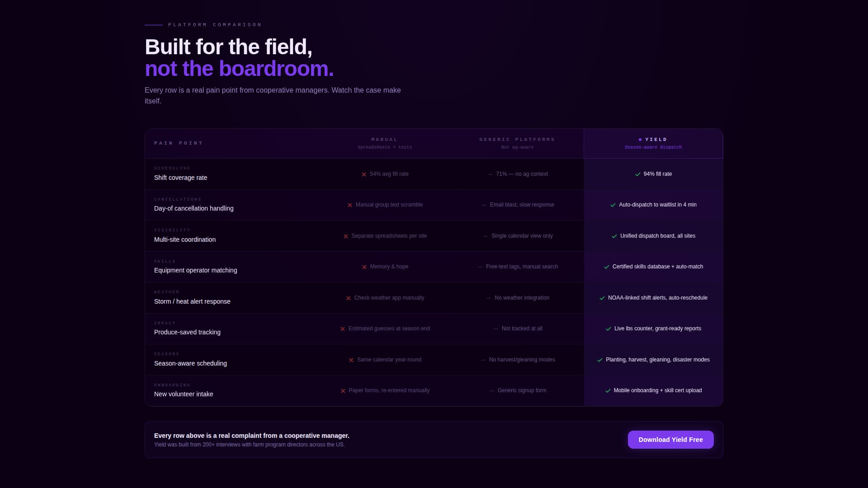Click 'Every row above is a real complaint' text
Image resolution: width=868 pixels, height=488 pixels.
[x=251, y=436]
